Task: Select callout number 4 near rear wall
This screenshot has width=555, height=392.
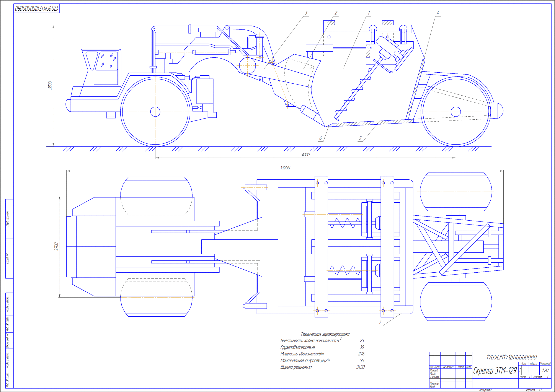Action: (438, 13)
